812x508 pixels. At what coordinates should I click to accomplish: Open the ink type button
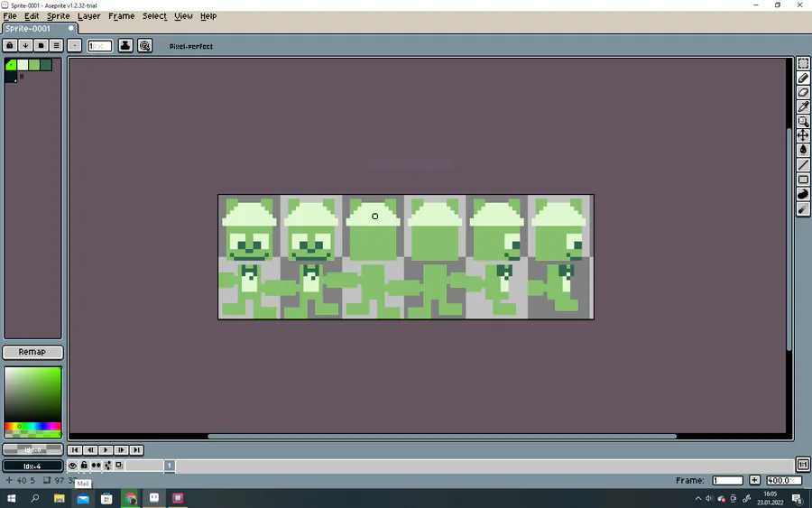click(x=125, y=46)
